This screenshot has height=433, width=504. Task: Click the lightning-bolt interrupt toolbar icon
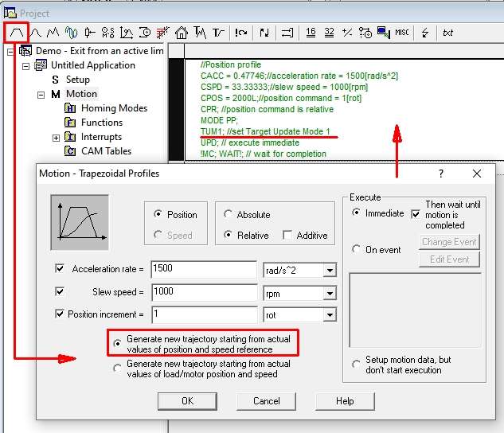[425, 33]
